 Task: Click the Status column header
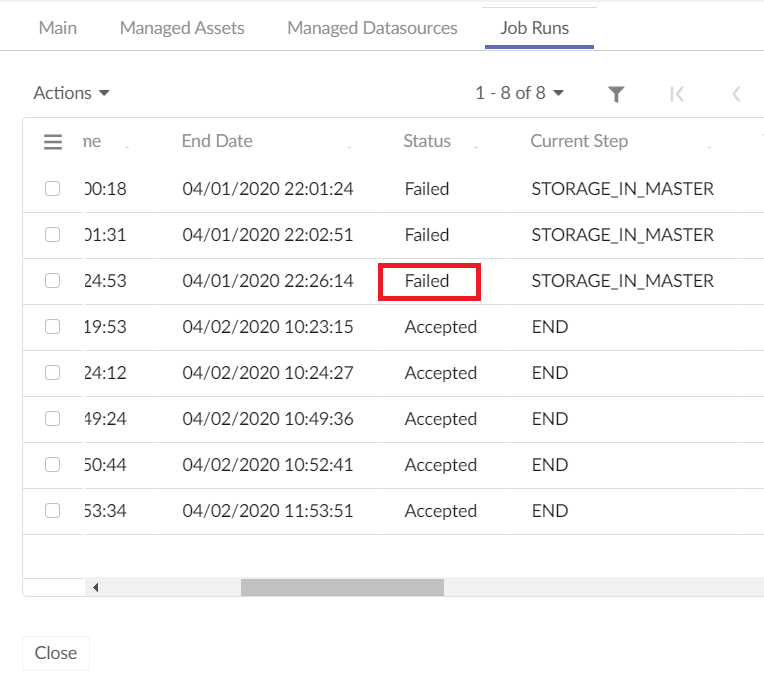427,141
